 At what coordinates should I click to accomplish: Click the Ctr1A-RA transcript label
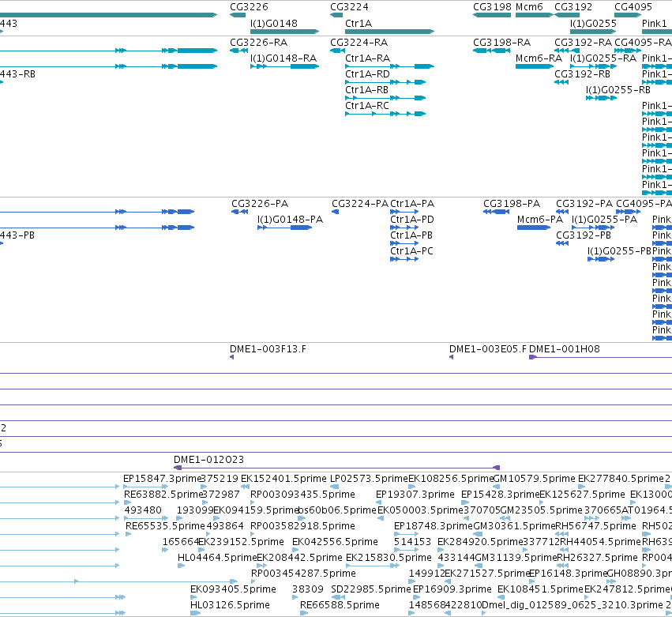click(368, 58)
